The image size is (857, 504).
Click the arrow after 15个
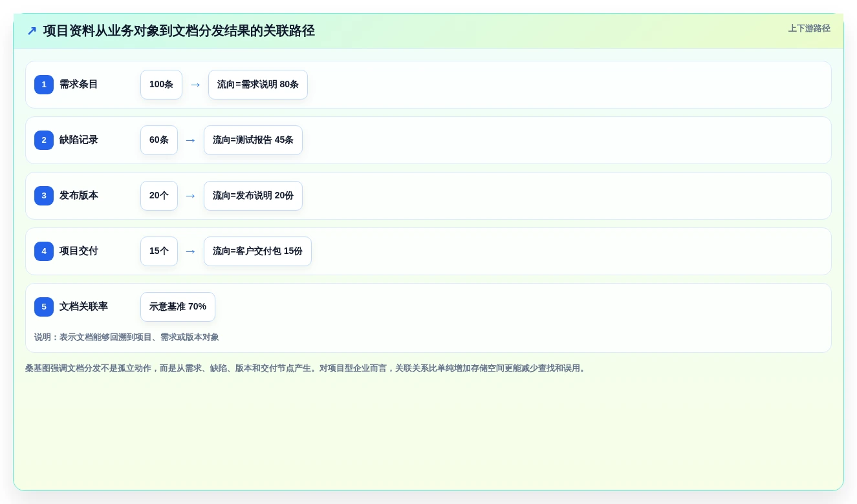tap(191, 251)
